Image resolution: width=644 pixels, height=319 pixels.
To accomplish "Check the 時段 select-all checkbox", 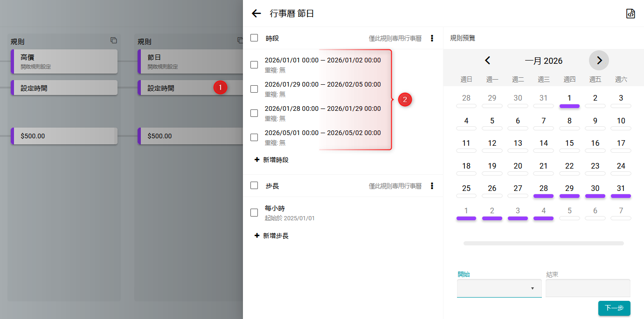I will [x=254, y=38].
